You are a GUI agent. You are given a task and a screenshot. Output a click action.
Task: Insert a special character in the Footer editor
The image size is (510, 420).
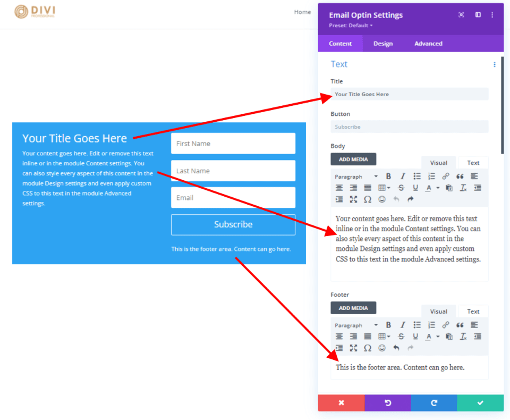pyautogui.click(x=367, y=348)
